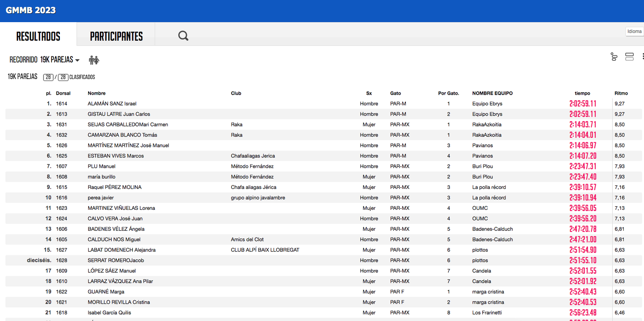The image size is (644, 321).
Task: Click the time 2:14:03.71 of Seijas Carballedo
Action: (582, 124)
